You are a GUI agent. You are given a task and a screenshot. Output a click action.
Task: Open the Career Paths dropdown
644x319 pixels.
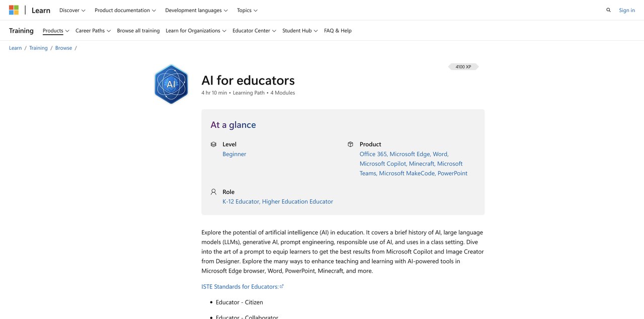90,30
